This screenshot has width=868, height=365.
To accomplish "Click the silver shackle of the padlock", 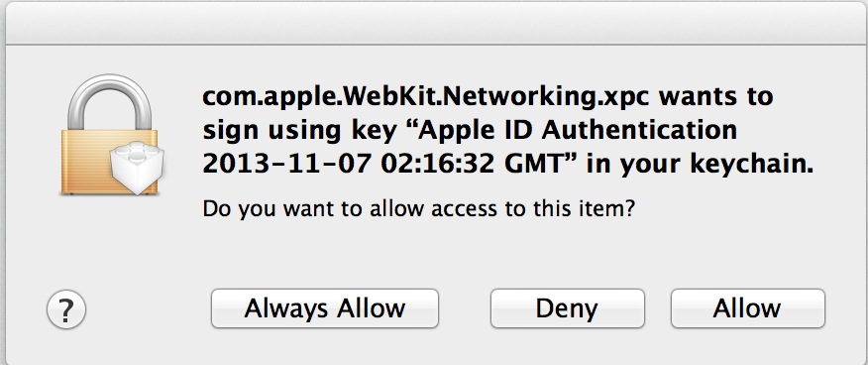I will tap(110, 102).
